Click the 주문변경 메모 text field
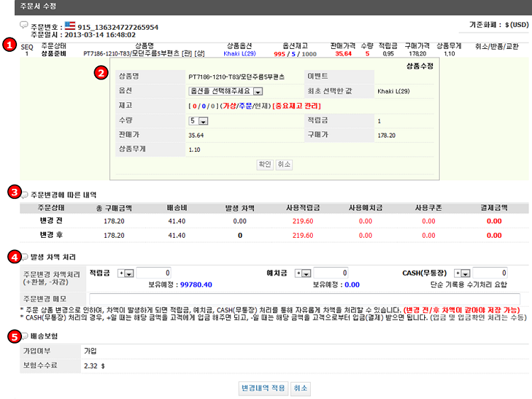 coord(304,299)
